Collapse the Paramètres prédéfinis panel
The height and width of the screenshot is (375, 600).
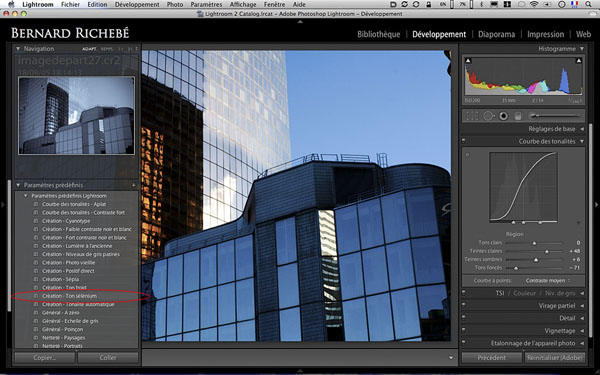coord(18,185)
